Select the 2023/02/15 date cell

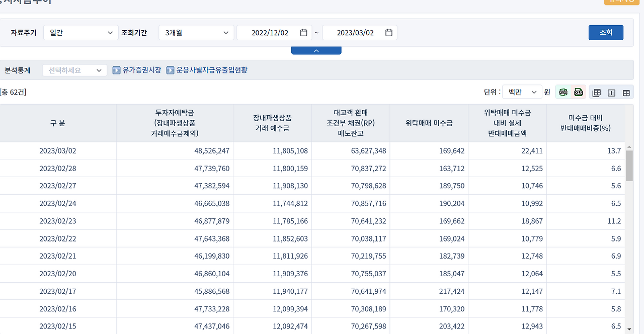pyautogui.click(x=58, y=326)
